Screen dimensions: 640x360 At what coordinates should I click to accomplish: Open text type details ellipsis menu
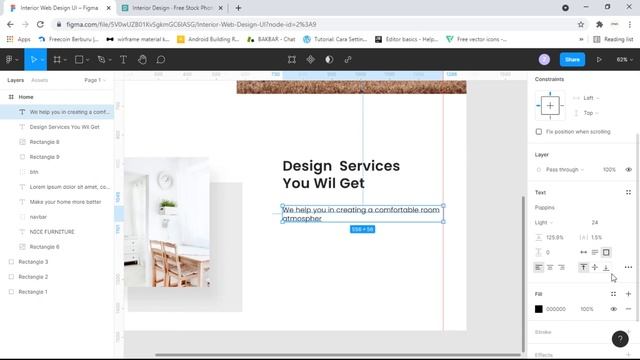628,267
